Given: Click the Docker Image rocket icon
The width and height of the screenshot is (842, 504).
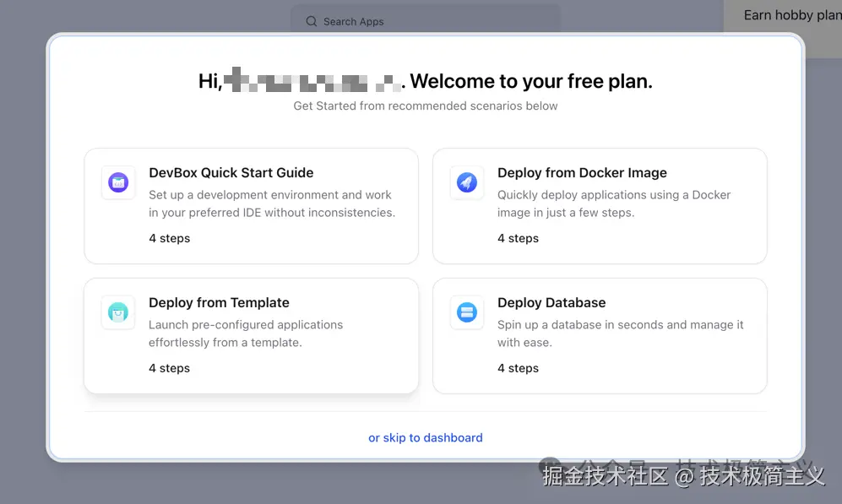Looking at the screenshot, I should pyautogui.click(x=467, y=182).
